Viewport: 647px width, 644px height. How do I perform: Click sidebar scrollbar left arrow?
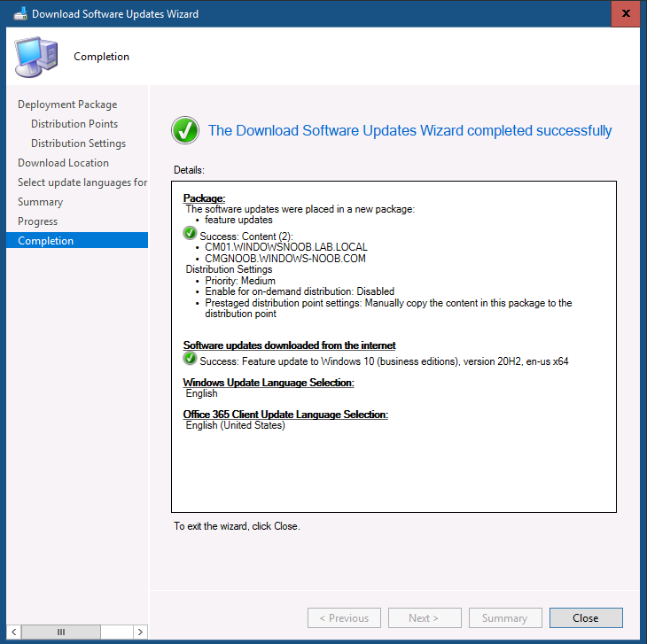(14, 632)
